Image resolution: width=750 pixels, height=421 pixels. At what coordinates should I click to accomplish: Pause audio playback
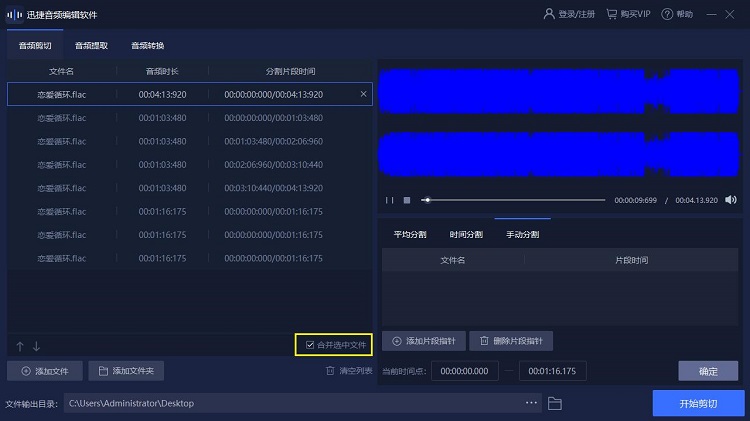(x=390, y=200)
